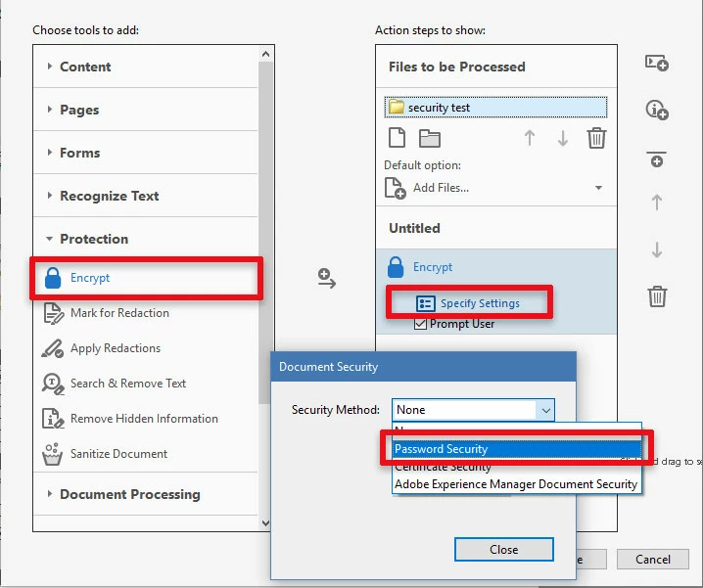Add a new panel using the top-right icon
The image size is (703, 588).
pyautogui.click(x=657, y=63)
